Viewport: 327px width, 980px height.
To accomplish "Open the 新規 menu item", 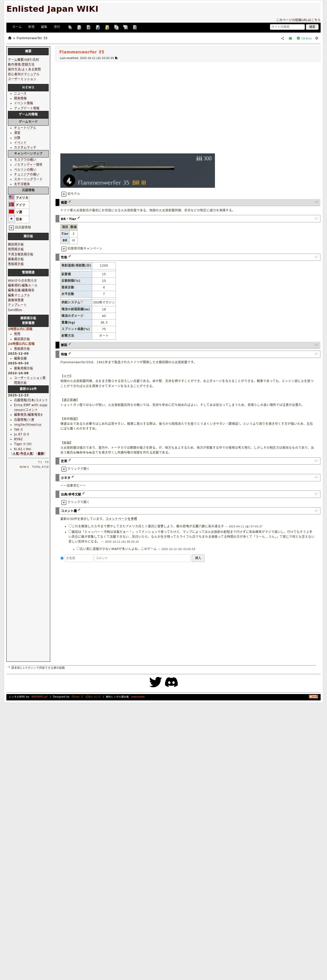I will coord(31,27).
